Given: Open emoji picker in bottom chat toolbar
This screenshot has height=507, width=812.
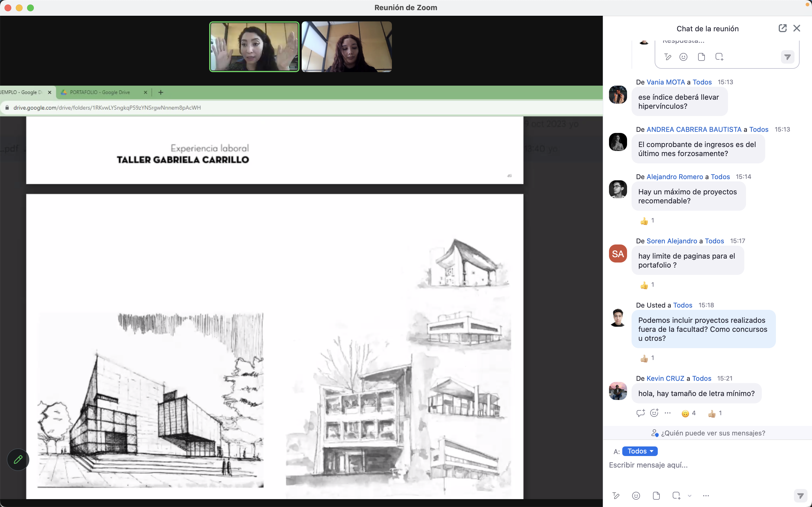Looking at the screenshot, I should [636, 496].
